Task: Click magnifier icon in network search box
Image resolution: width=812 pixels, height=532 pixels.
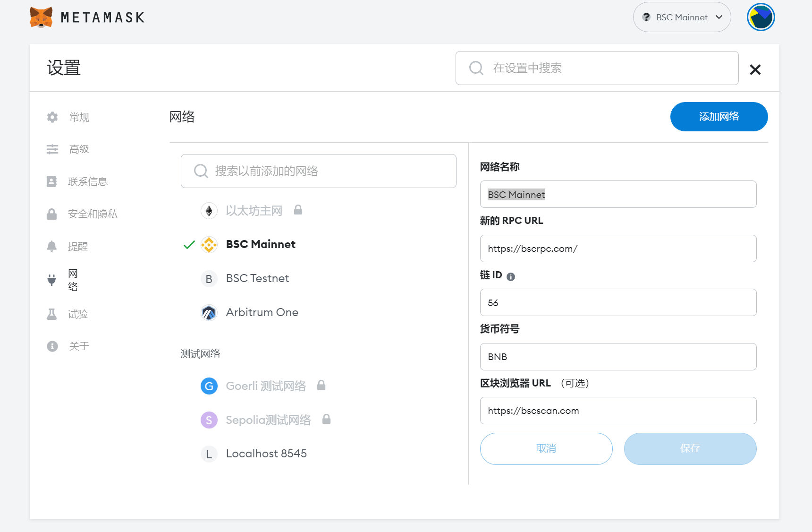Action: point(201,171)
